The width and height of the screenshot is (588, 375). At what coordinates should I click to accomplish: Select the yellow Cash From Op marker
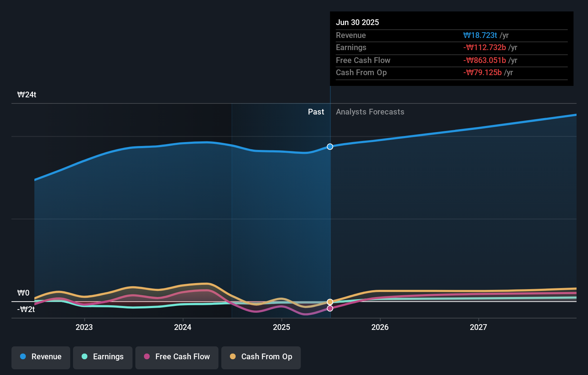pyautogui.click(x=329, y=302)
